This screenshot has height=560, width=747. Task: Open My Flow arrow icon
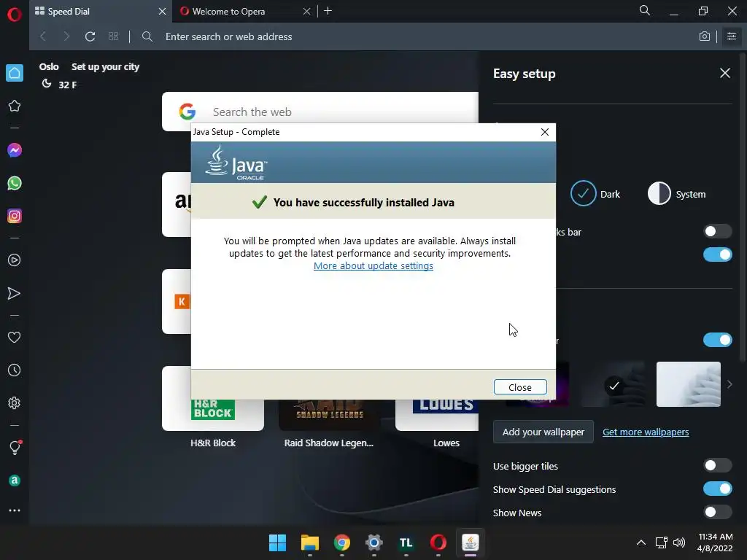(x=15, y=293)
